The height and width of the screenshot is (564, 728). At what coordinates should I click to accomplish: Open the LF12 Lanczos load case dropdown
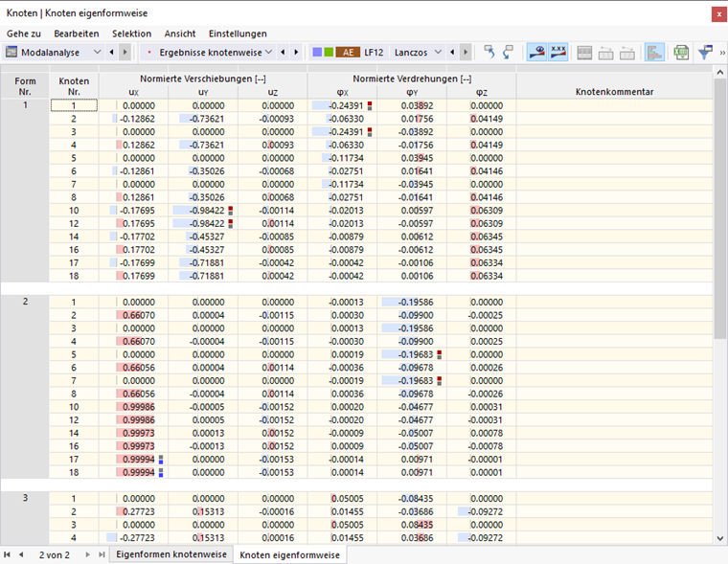click(x=438, y=52)
